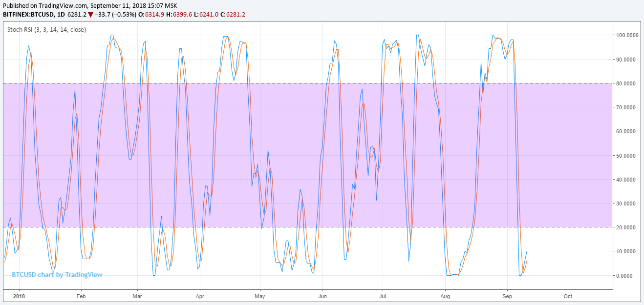This screenshot has width=644, height=305.
Task: Click the Jun date label
Action: [322, 296]
